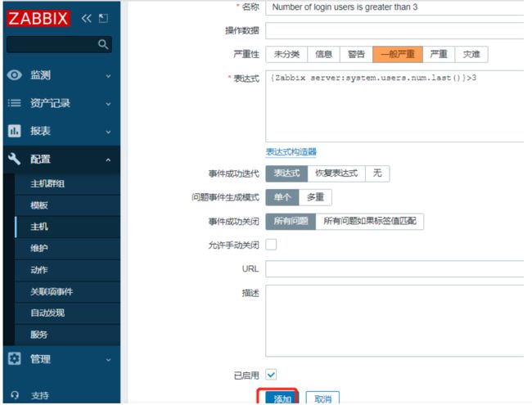The image size is (532, 405).
Task: Click the gear icon for 管理
Action: click(x=14, y=358)
